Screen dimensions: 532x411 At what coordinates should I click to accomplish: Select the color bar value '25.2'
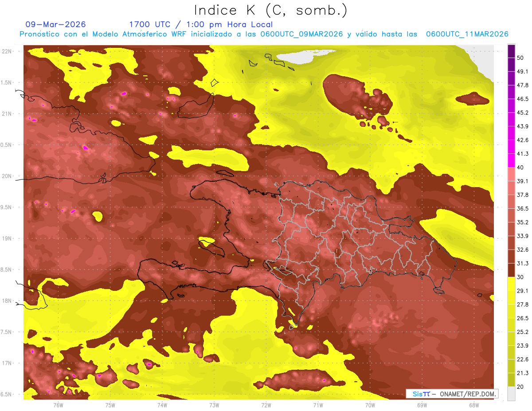tap(523, 332)
